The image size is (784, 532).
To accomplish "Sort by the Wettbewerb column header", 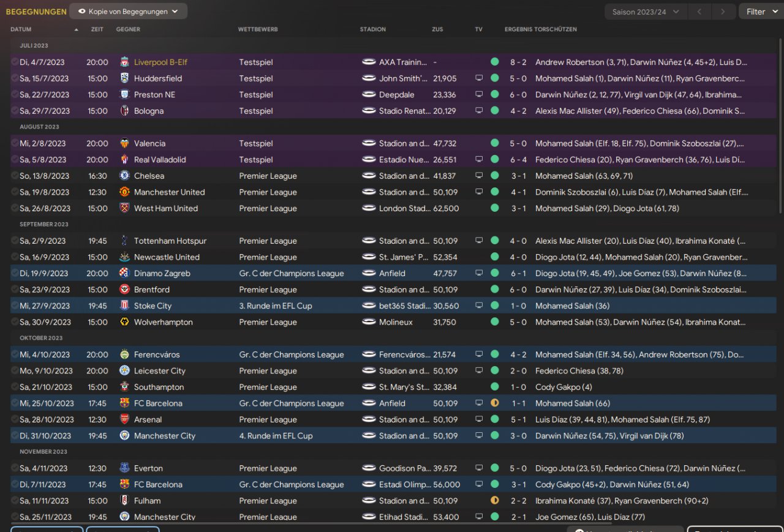I will point(258,29).
